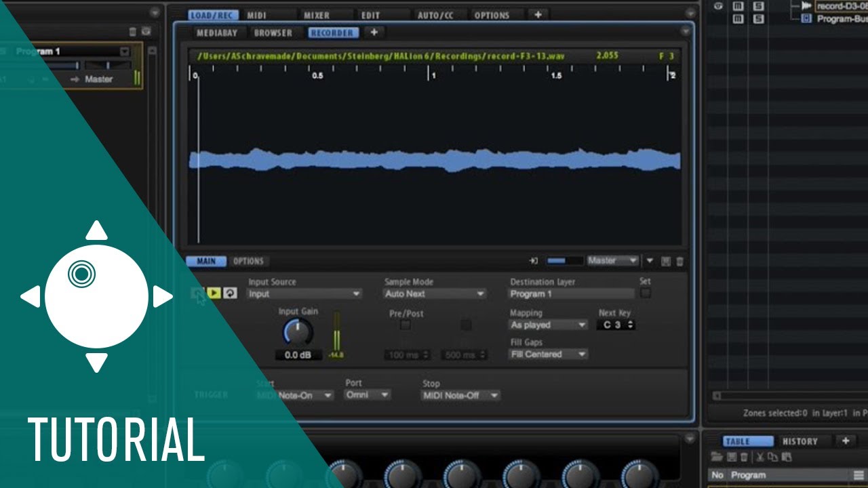The height and width of the screenshot is (488, 868).
Task: Switch to the MAIN recorder tab
Action: point(206,261)
